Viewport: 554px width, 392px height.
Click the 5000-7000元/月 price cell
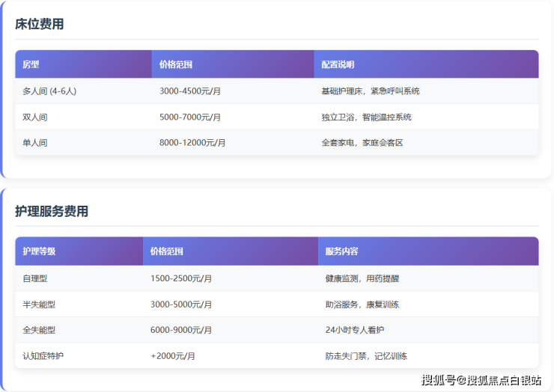(190, 117)
